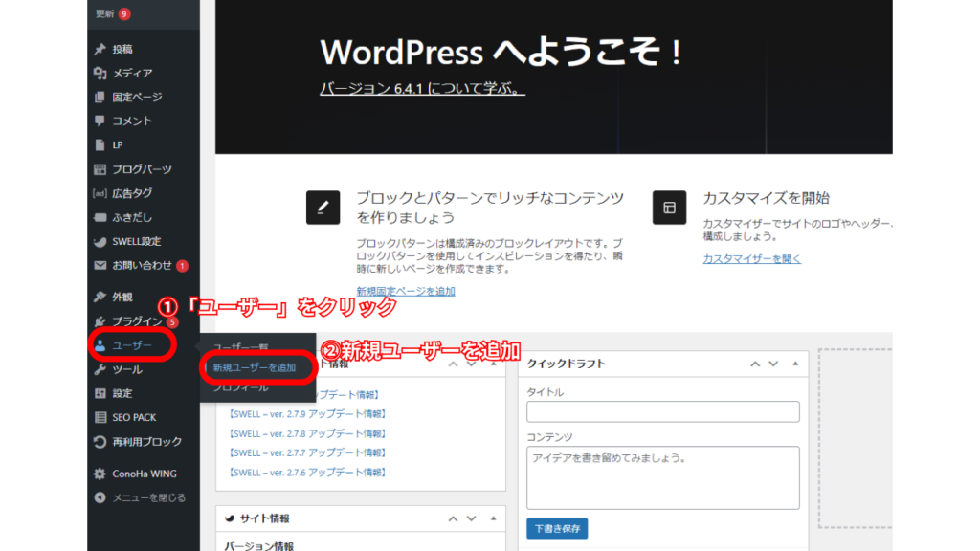Move the SWELL update info panel down
Image resolution: width=980 pixels, height=551 pixels.
pos(471,364)
